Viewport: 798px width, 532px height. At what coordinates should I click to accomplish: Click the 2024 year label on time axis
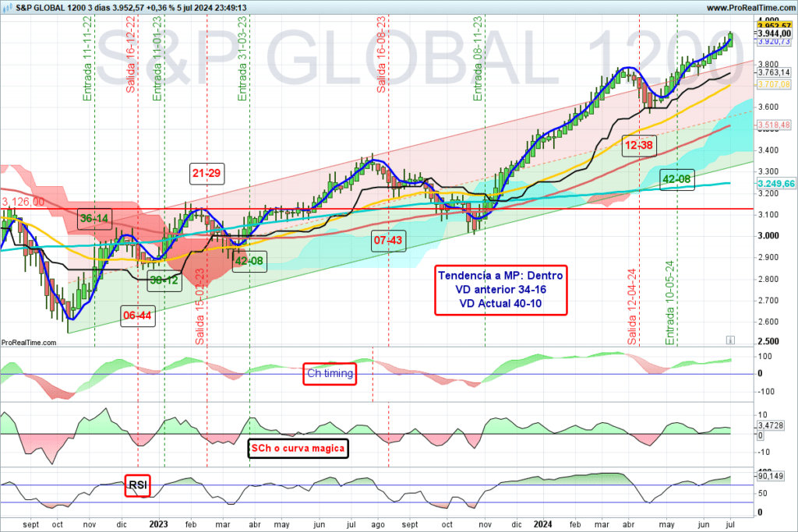coord(542,524)
